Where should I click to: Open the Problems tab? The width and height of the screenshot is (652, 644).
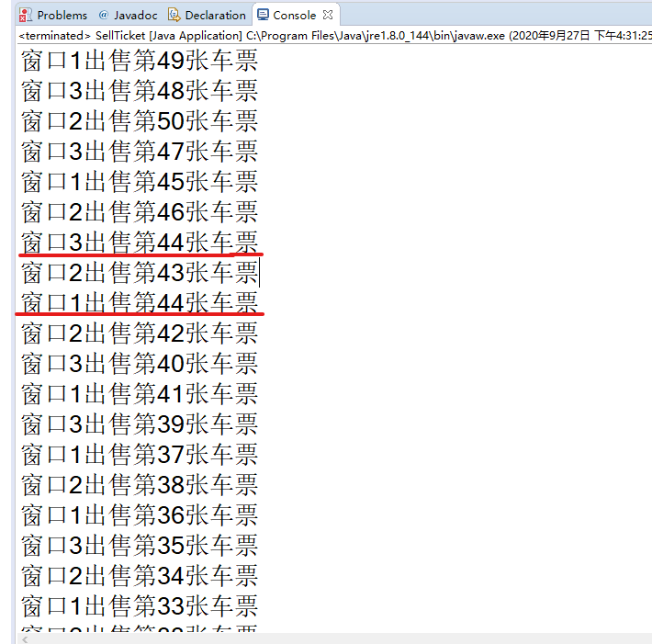(x=53, y=16)
